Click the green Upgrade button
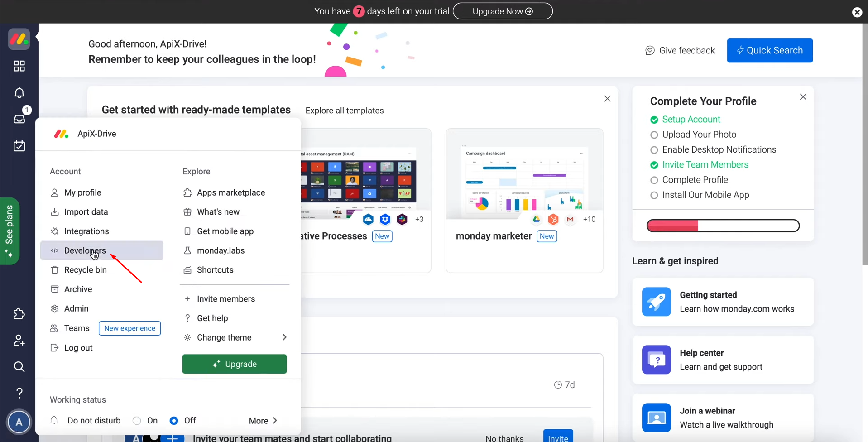 [x=235, y=364]
